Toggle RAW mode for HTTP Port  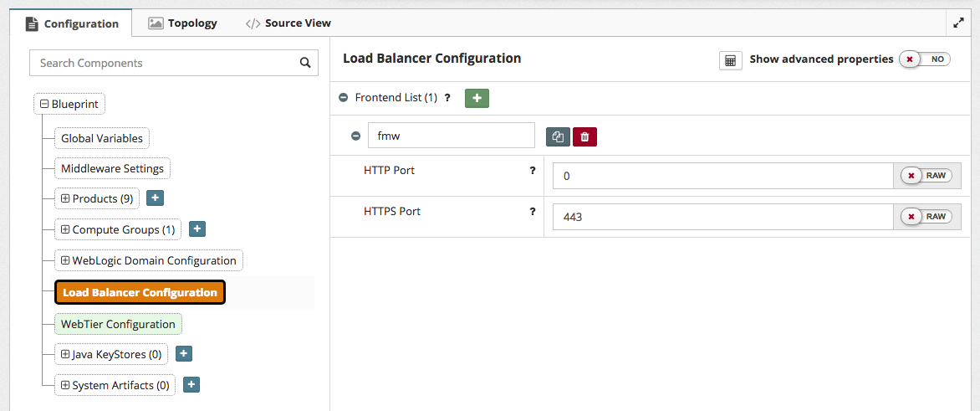(926, 176)
